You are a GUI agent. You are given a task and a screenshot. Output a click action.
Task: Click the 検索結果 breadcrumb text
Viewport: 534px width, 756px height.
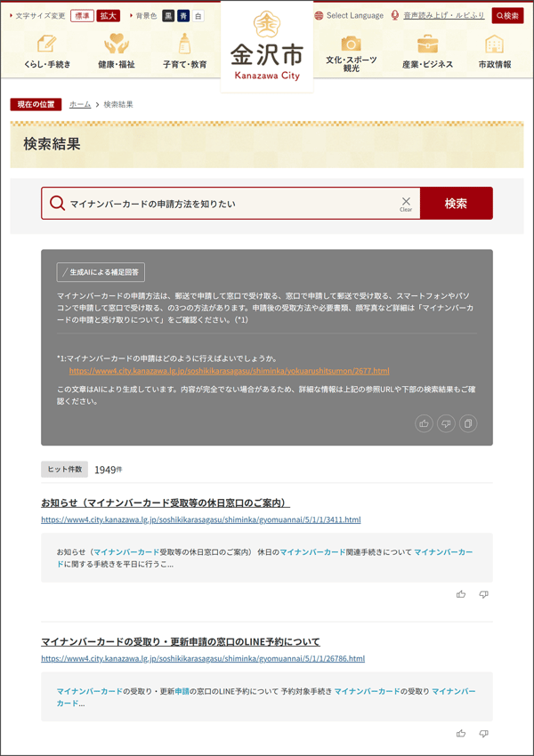click(118, 105)
